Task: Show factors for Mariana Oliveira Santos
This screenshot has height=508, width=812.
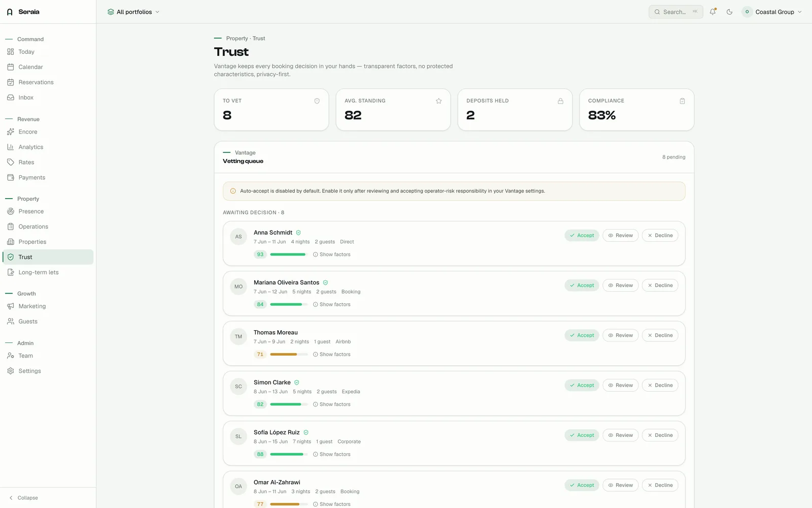Action: 332,304
